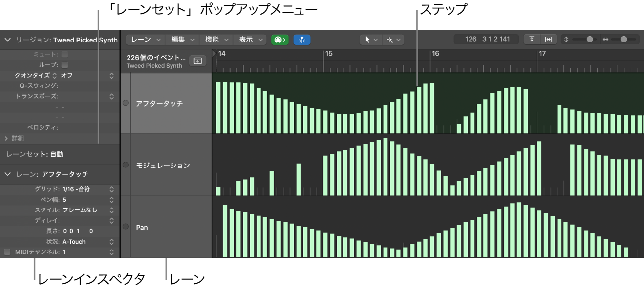This screenshot has width=644, height=292.
Task: Enable the ループ checkbox
Action: click(x=65, y=65)
